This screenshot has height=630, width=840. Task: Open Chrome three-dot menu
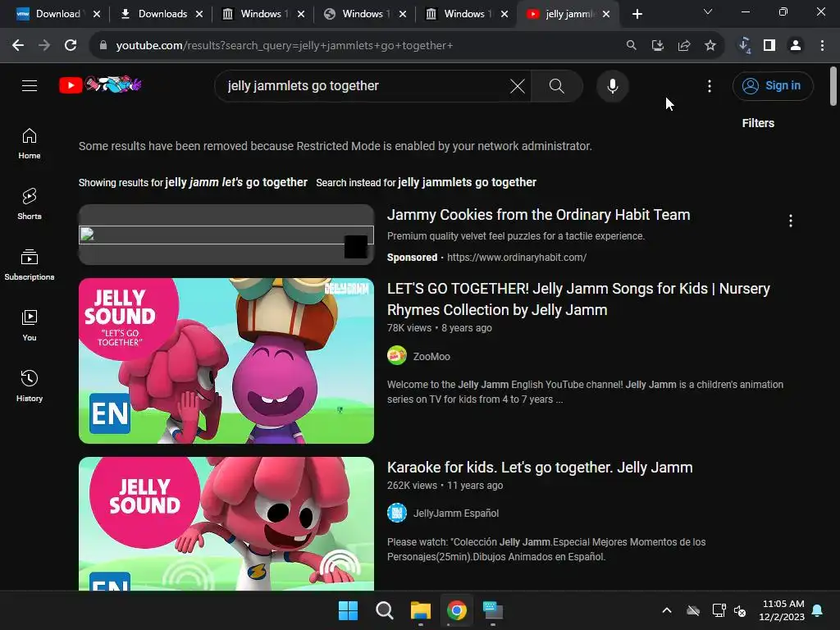point(822,46)
